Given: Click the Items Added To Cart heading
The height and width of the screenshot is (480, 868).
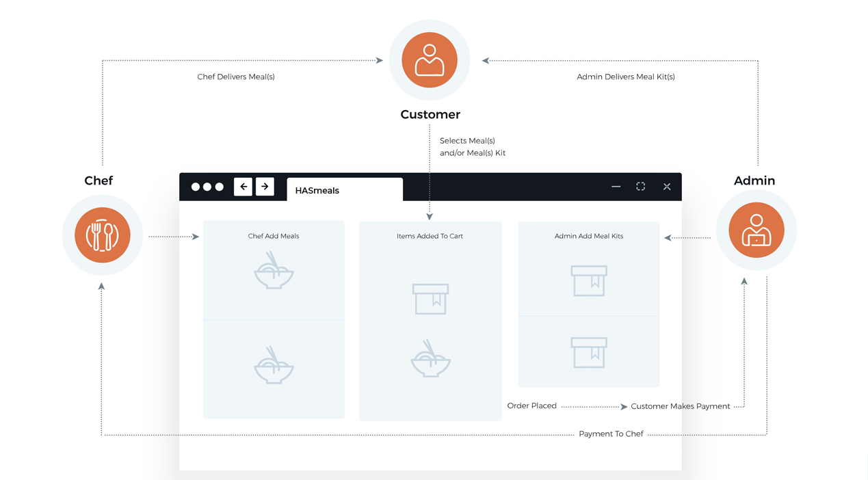Looking at the screenshot, I should tap(430, 236).
